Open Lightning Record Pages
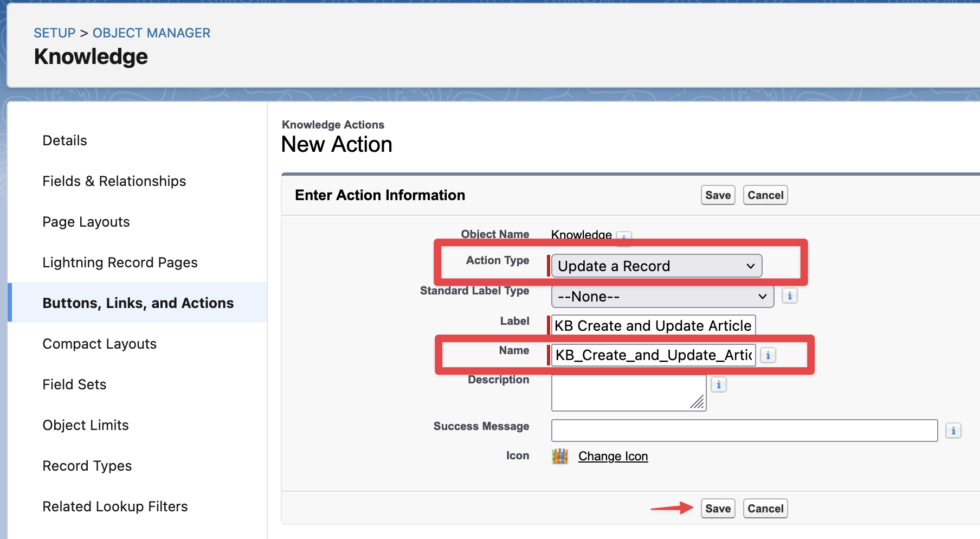The image size is (980, 539). [x=120, y=262]
